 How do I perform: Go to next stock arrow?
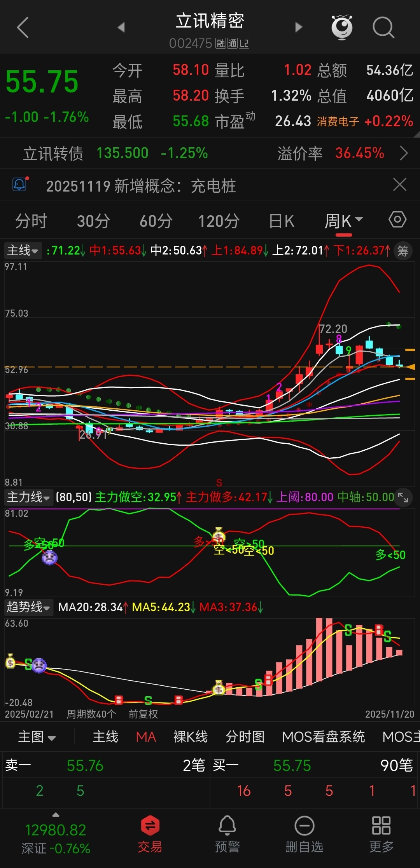pyautogui.click(x=299, y=27)
